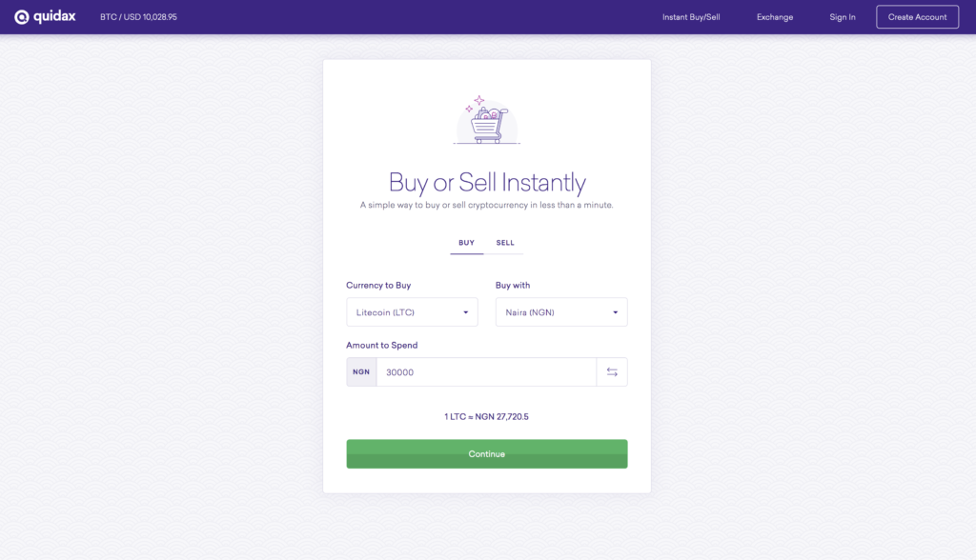Focus the amount field showing 30000

coord(486,372)
